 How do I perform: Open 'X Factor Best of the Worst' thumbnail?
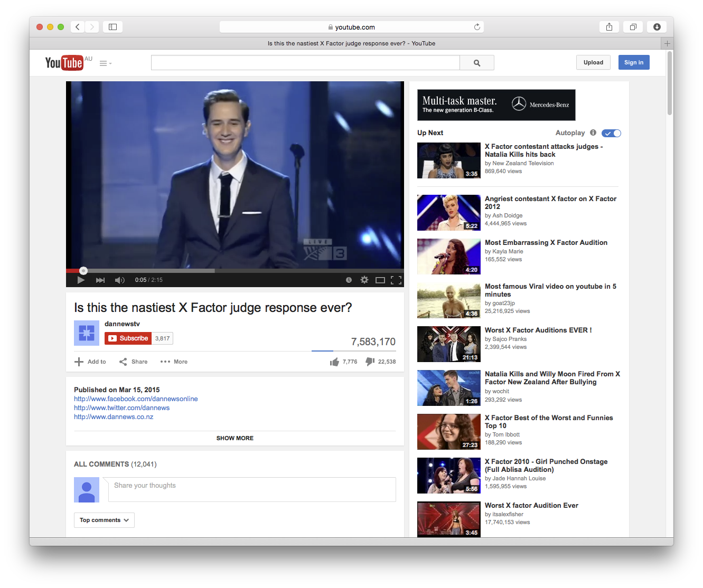tap(449, 432)
